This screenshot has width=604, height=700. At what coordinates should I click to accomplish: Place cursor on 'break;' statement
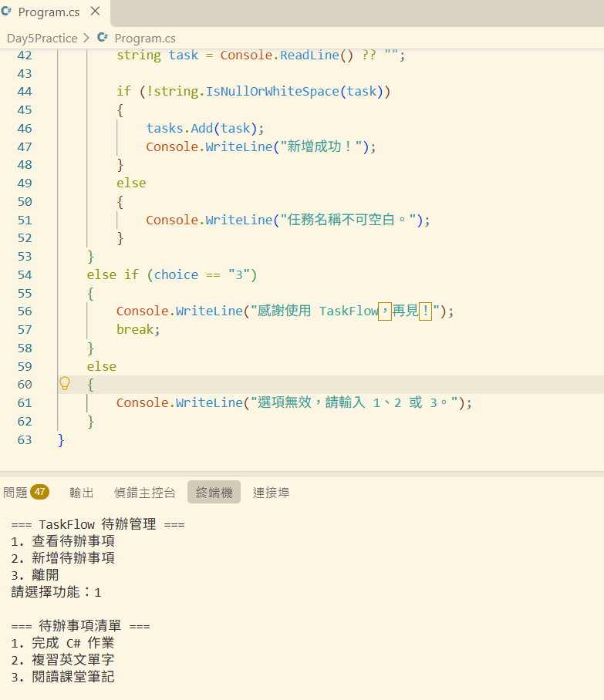coord(138,329)
